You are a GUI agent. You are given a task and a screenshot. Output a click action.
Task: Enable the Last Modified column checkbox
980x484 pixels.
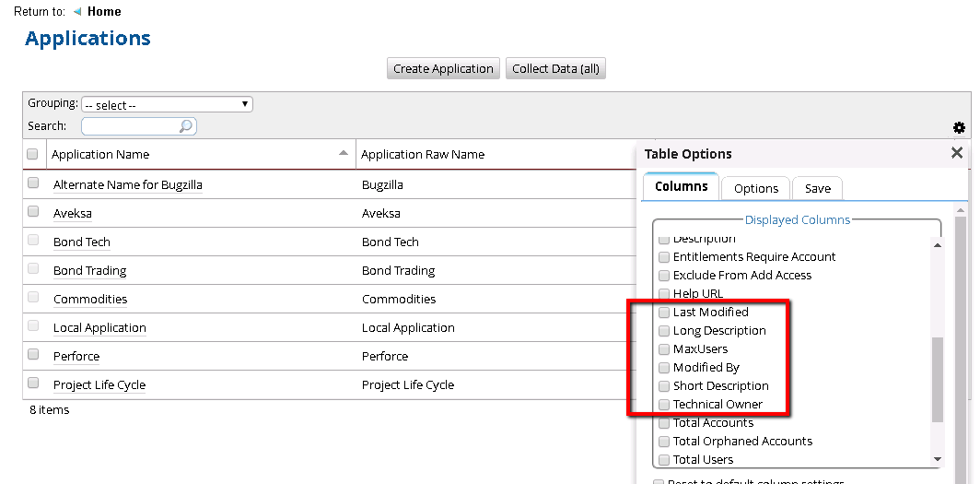click(x=664, y=313)
